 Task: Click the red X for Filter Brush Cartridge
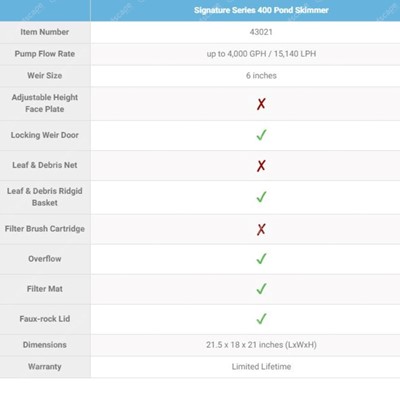click(x=261, y=229)
